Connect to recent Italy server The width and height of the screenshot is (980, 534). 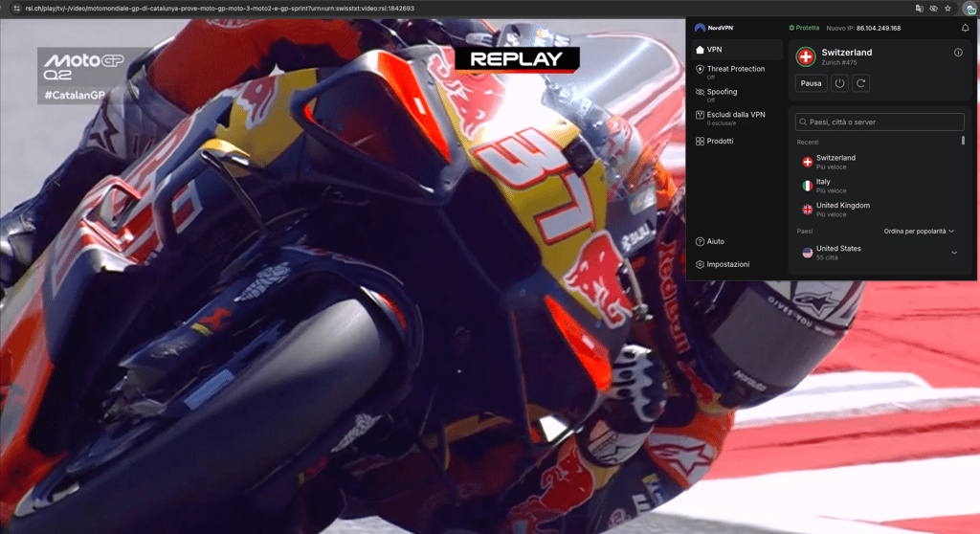pyautogui.click(x=879, y=186)
